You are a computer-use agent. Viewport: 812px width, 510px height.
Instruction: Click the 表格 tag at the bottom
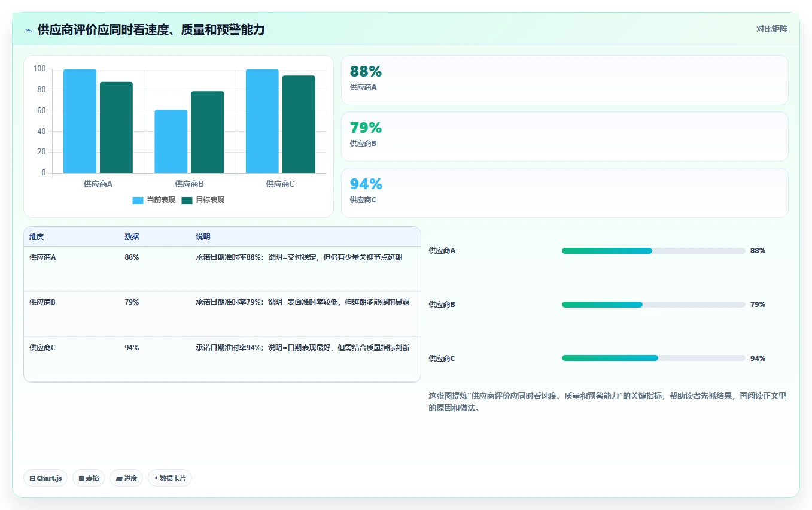click(x=89, y=478)
